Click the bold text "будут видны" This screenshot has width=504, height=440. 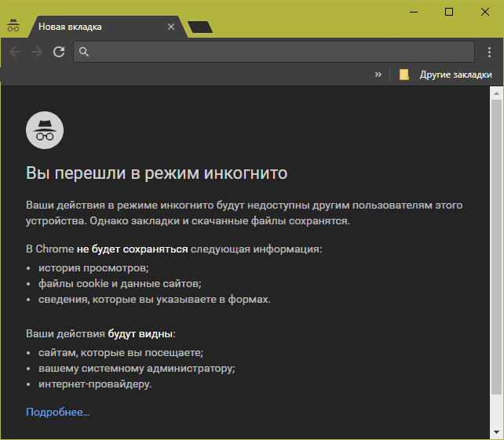(x=141, y=334)
